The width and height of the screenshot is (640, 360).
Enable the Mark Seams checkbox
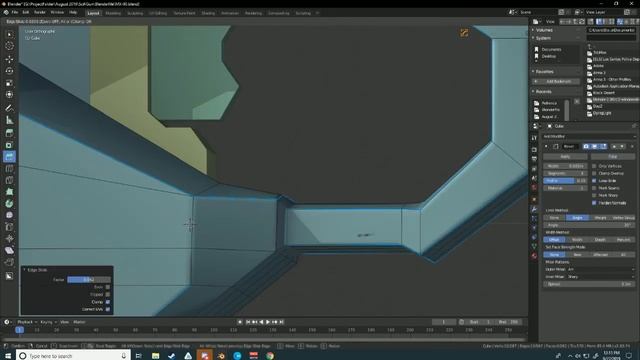[594, 188]
